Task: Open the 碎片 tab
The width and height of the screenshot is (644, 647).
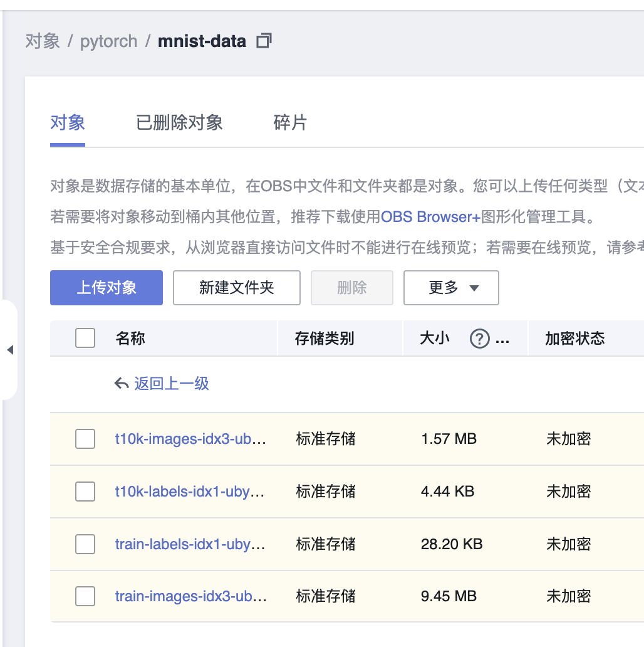Action: (x=290, y=122)
